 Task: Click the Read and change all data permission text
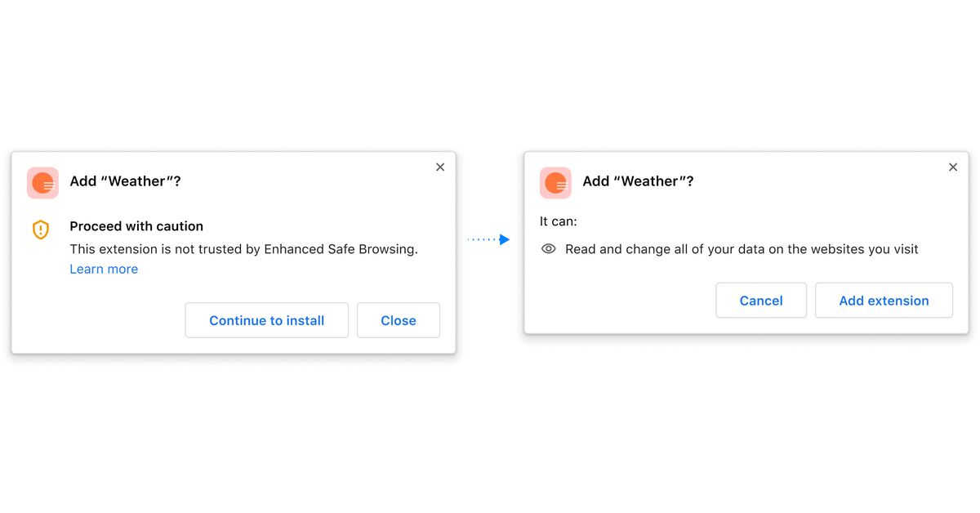pyautogui.click(x=742, y=249)
